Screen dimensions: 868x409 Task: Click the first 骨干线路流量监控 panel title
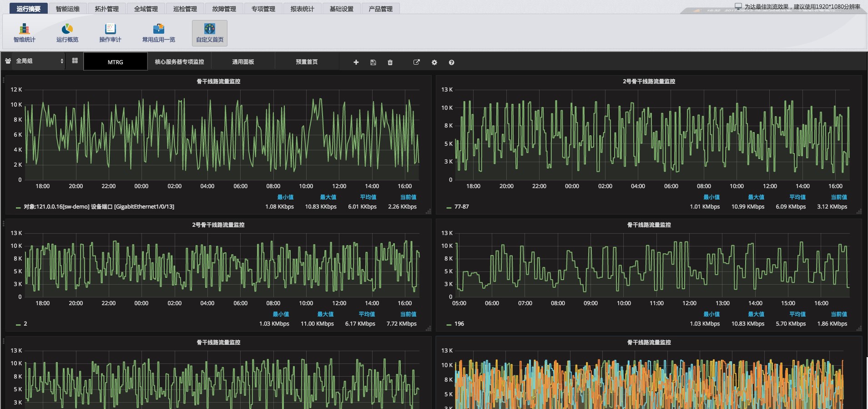coord(218,82)
